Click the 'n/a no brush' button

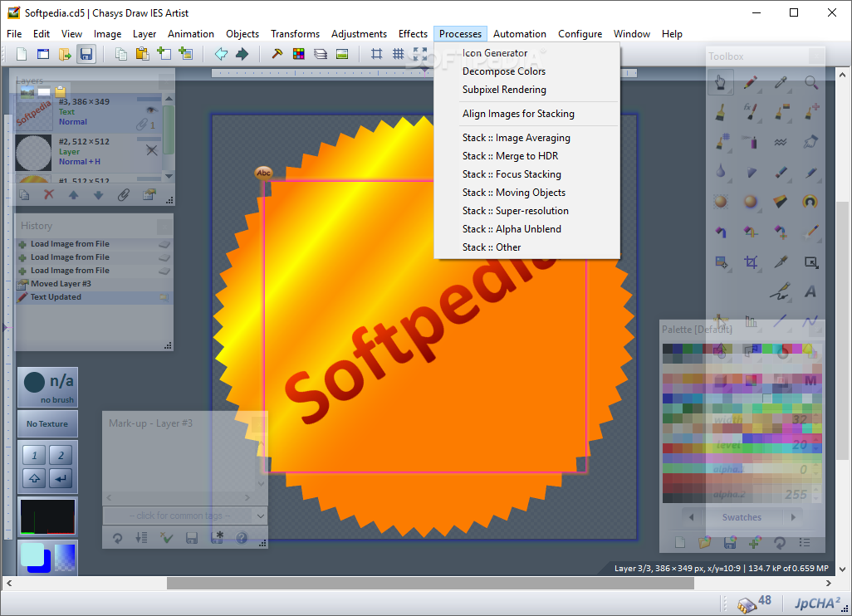click(x=48, y=388)
